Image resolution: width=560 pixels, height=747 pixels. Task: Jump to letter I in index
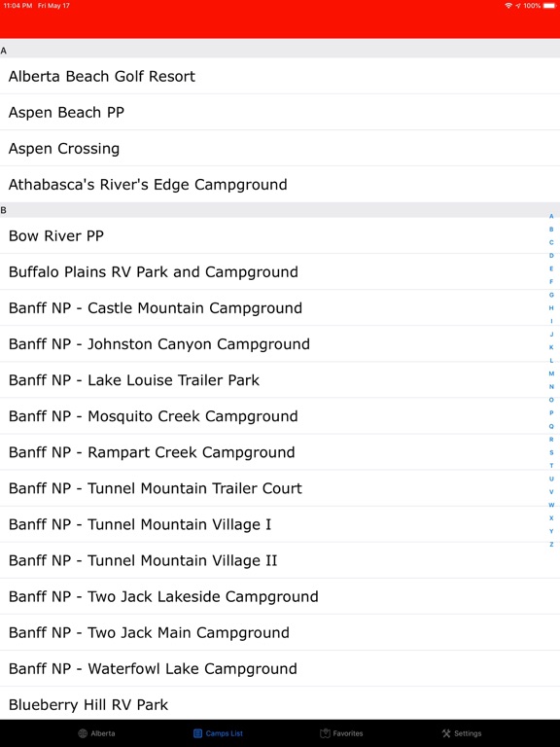(x=551, y=321)
